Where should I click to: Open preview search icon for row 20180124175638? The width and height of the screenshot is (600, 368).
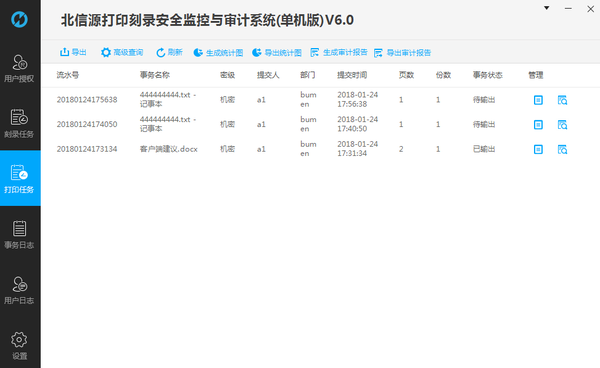pos(562,100)
